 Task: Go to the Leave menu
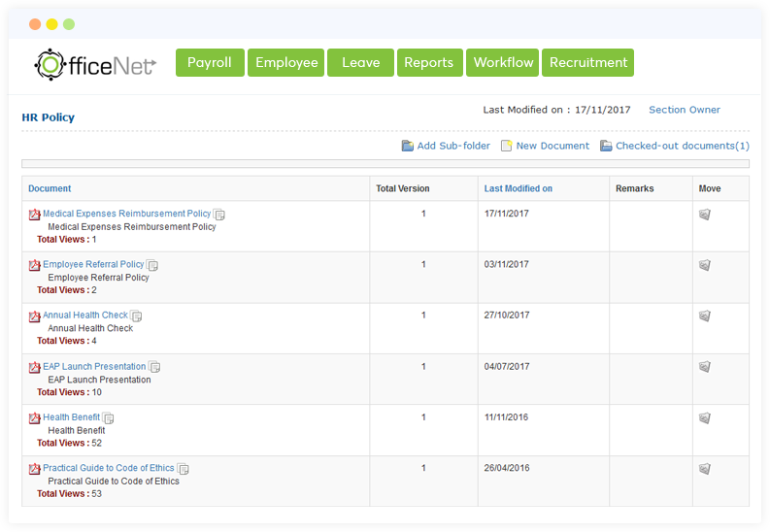coord(360,62)
